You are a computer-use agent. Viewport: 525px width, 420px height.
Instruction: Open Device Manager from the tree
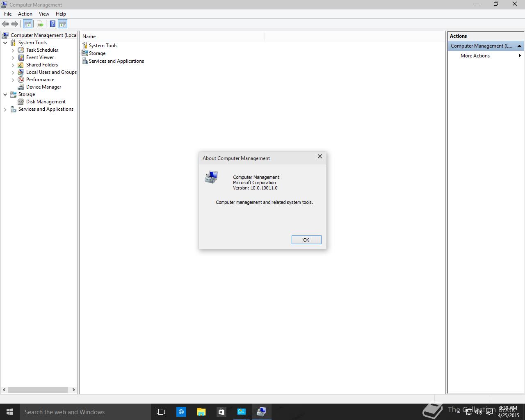43,87
